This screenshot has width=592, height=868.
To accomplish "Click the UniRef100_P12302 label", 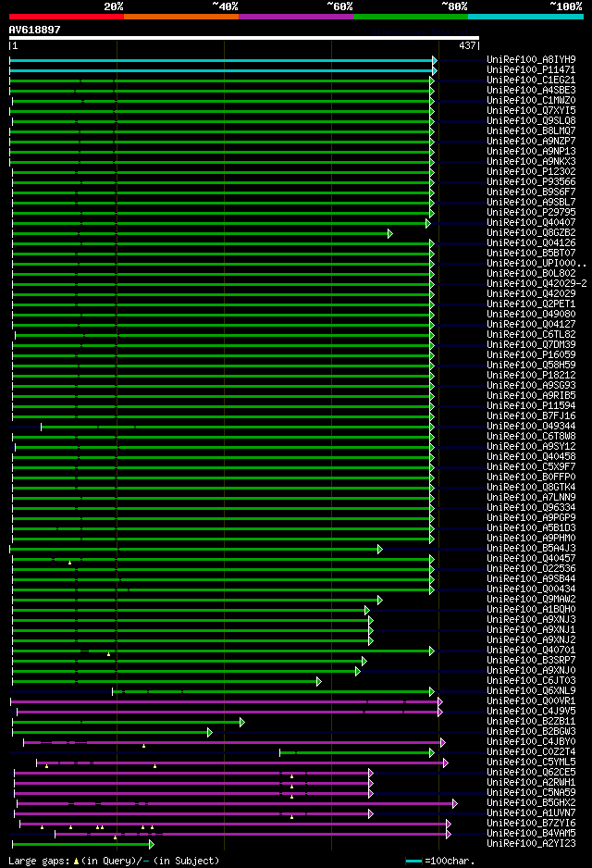I will (x=531, y=171).
